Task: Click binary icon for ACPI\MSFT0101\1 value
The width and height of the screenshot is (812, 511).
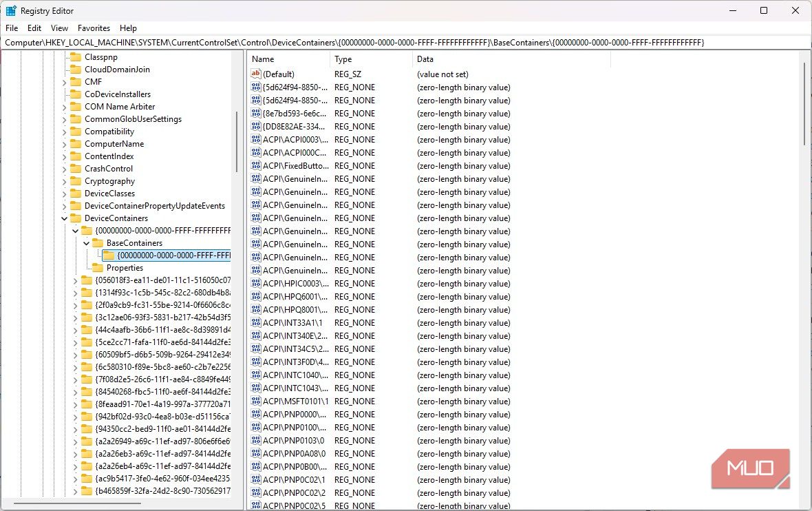Action: (x=256, y=401)
